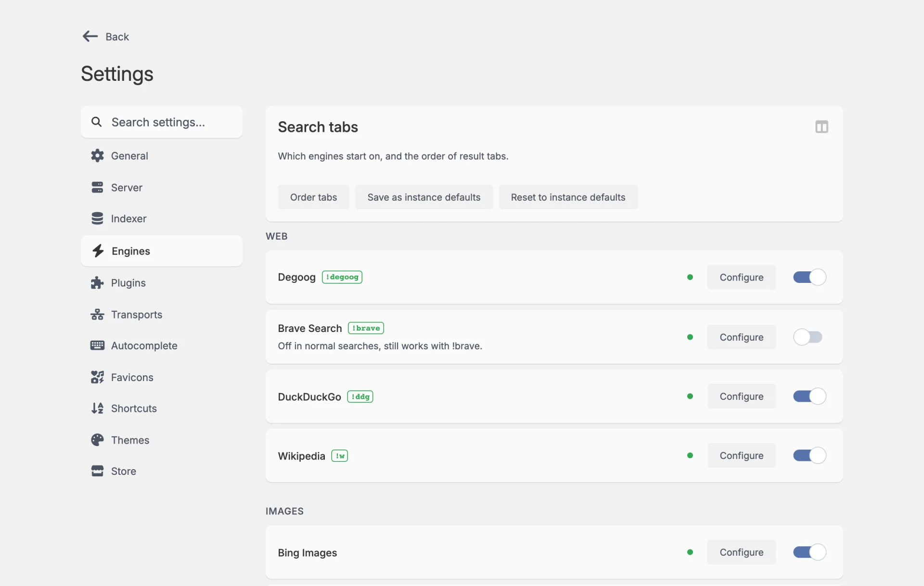Click the green status dot for Wikipedia
Viewport: 924px width, 586px height.
pyautogui.click(x=690, y=456)
